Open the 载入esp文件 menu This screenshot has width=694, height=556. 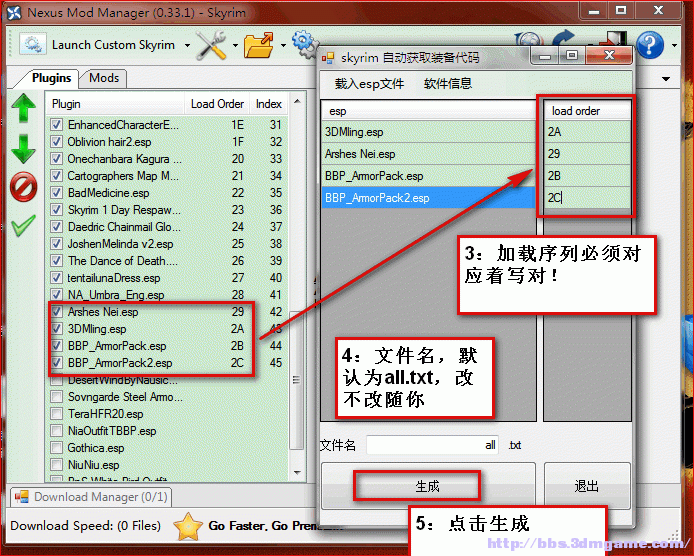click(x=369, y=83)
